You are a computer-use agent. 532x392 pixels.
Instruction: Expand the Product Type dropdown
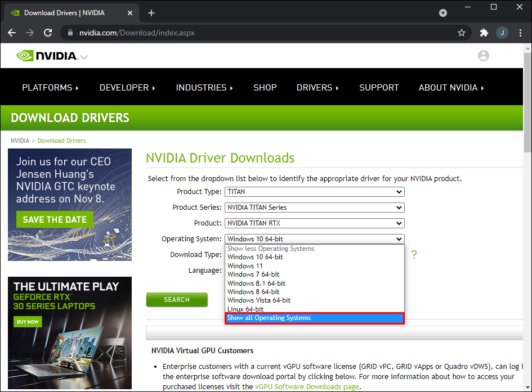[x=314, y=192]
